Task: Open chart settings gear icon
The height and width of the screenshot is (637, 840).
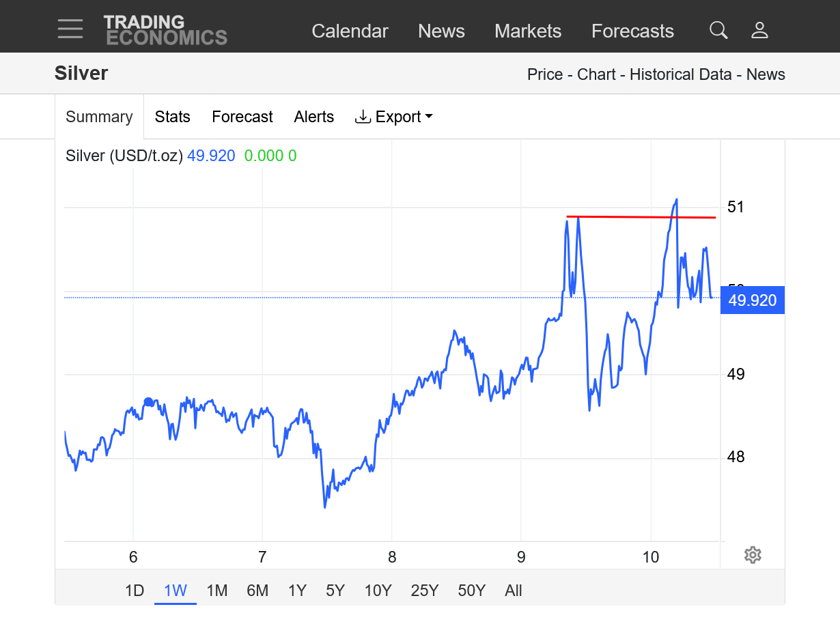Action: pyautogui.click(x=753, y=554)
